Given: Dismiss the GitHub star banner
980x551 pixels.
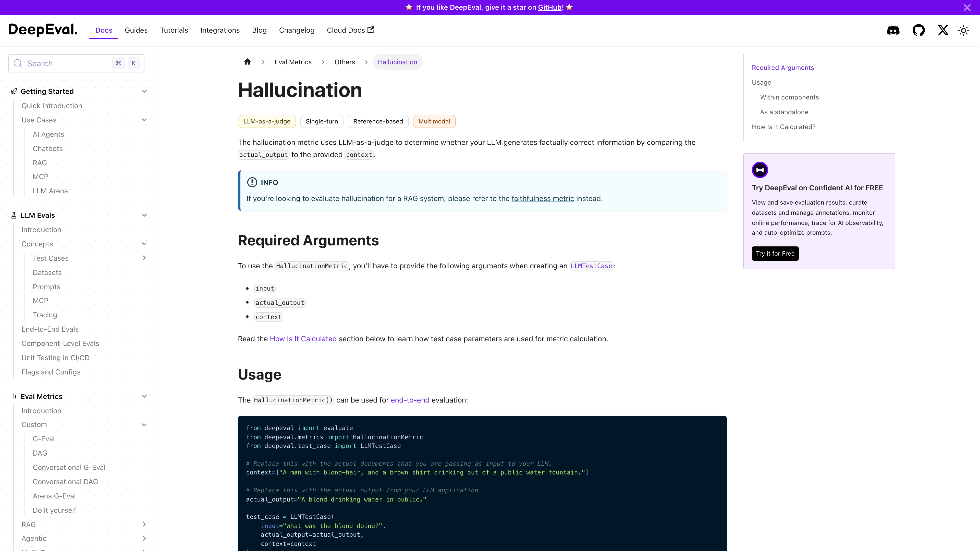Looking at the screenshot, I should [967, 7].
